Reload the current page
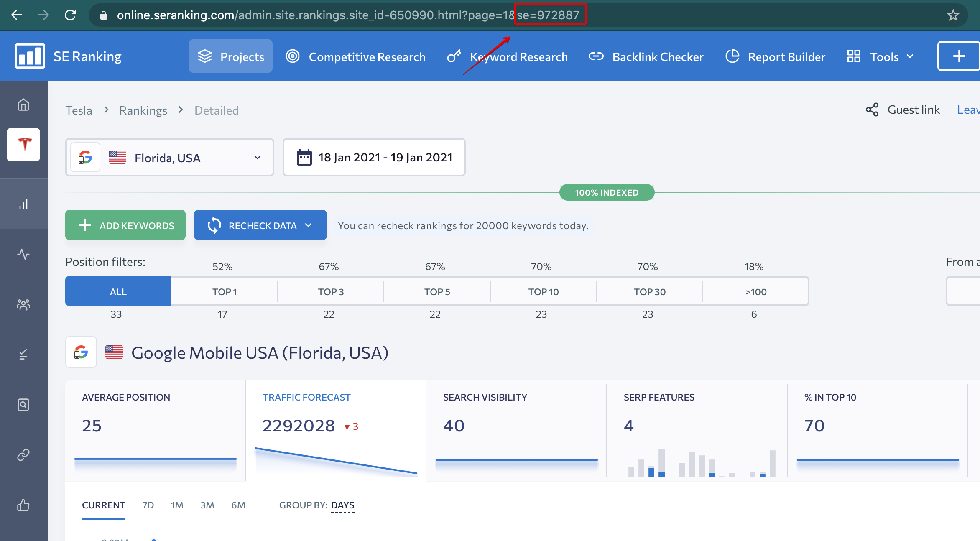Screen dimensions: 980x541 (70, 15)
